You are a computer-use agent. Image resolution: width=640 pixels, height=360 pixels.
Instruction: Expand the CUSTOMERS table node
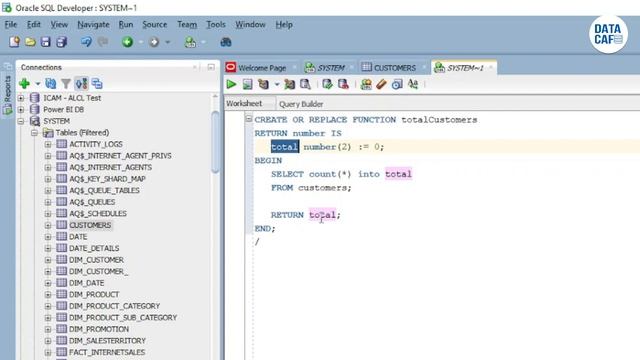tap(48, 225)
